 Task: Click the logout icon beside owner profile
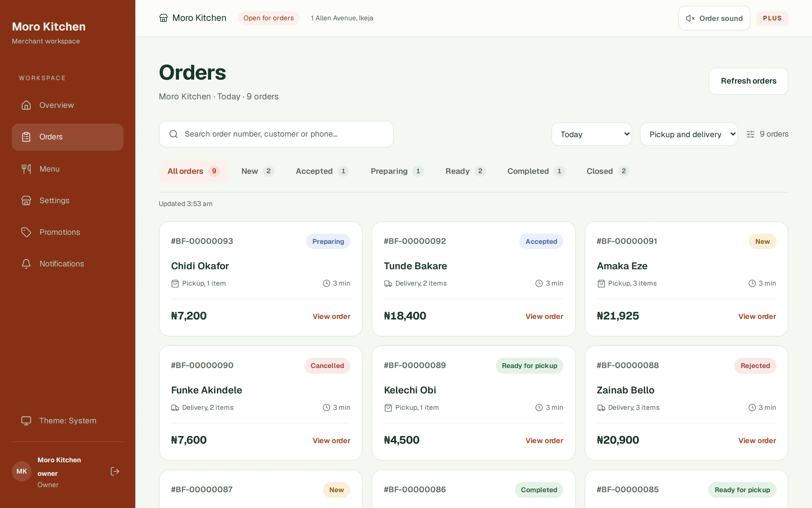pos(115,471)
